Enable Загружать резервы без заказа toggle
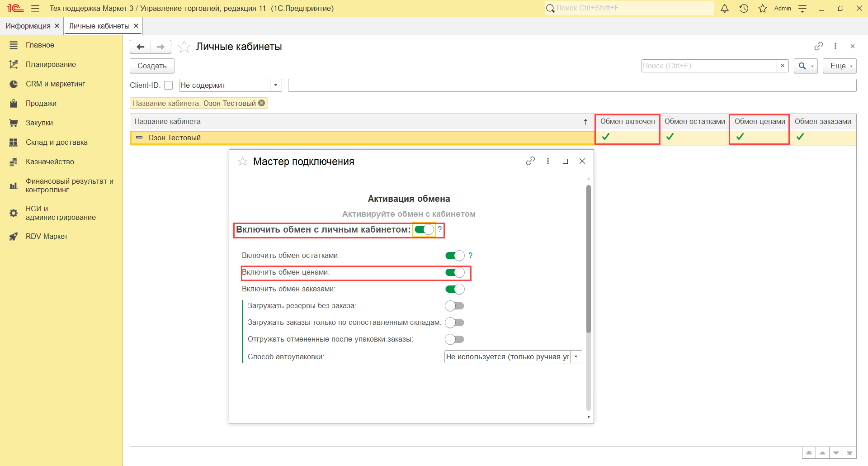This screenshot has width=868, height=466. (x=454, y=306)
